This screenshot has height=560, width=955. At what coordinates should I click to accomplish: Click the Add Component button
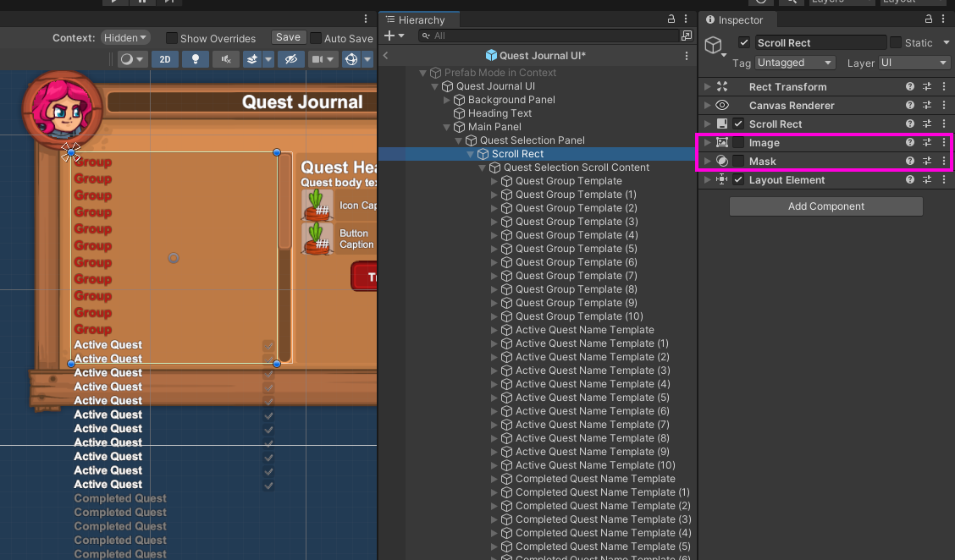(x=825, y=206)
